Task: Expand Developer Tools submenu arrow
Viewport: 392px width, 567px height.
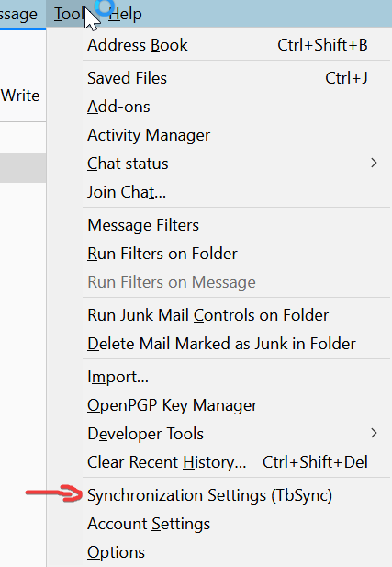Action: [x=374, y=433]
